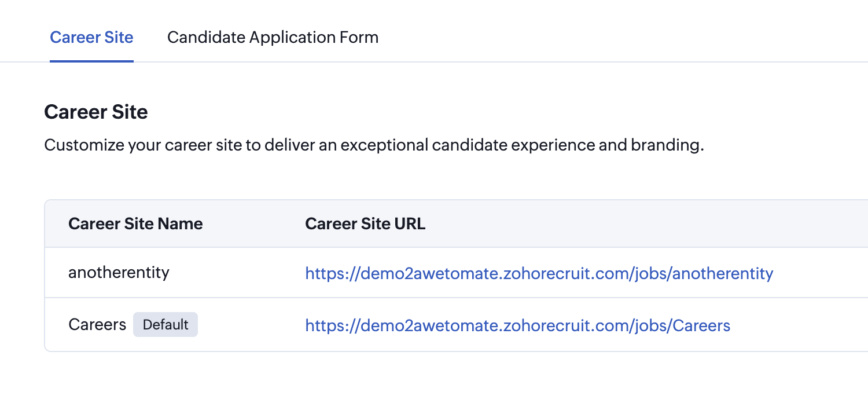Switch to the Career Site tab
The width and height of the screenshot is (868, 403).
[x=91, y=38]
